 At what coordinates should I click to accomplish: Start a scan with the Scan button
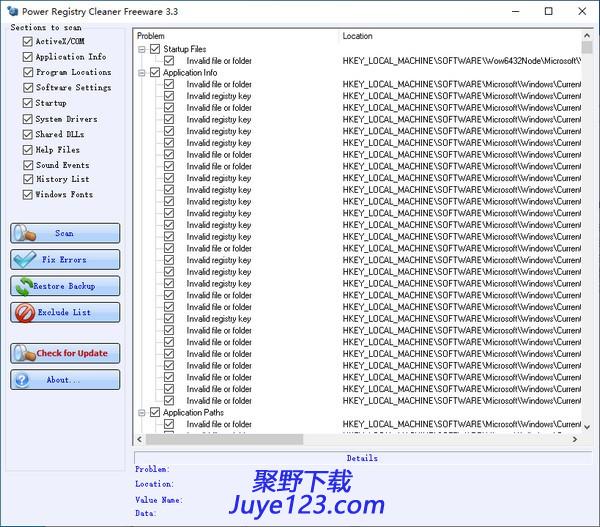[x=65, y=233]
